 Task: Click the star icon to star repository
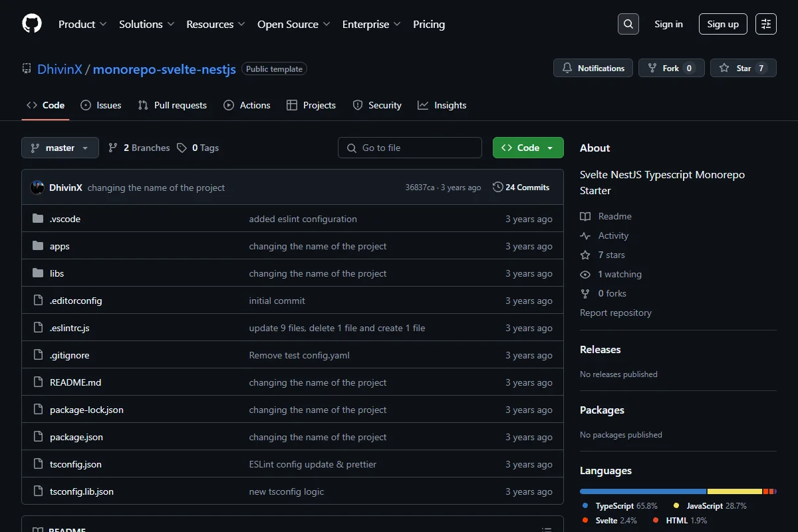tap(724, 68)
